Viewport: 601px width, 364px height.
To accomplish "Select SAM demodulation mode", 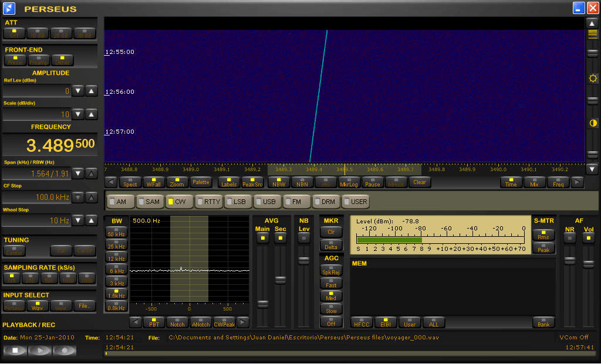I will click(150, 202).
